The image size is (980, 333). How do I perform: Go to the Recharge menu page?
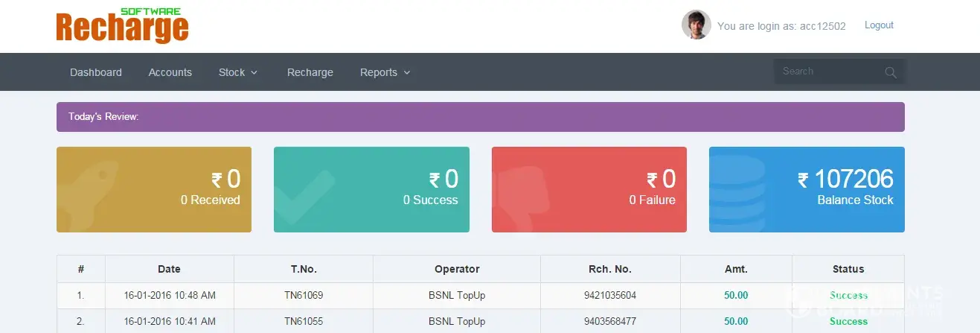[x=310, y=72]
